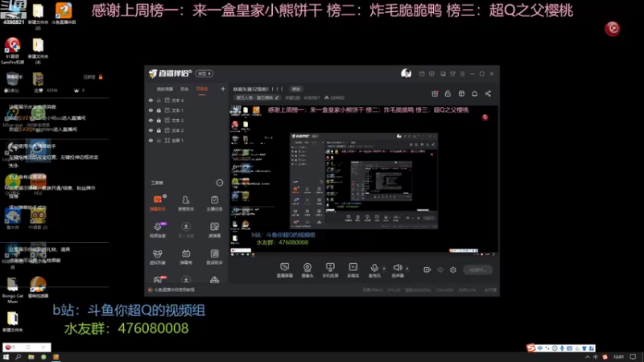Viewport: 644px width, 362px height.
Task: Open the 房管助手 tool
Action: pyautogui.click(x=186, y=203)
